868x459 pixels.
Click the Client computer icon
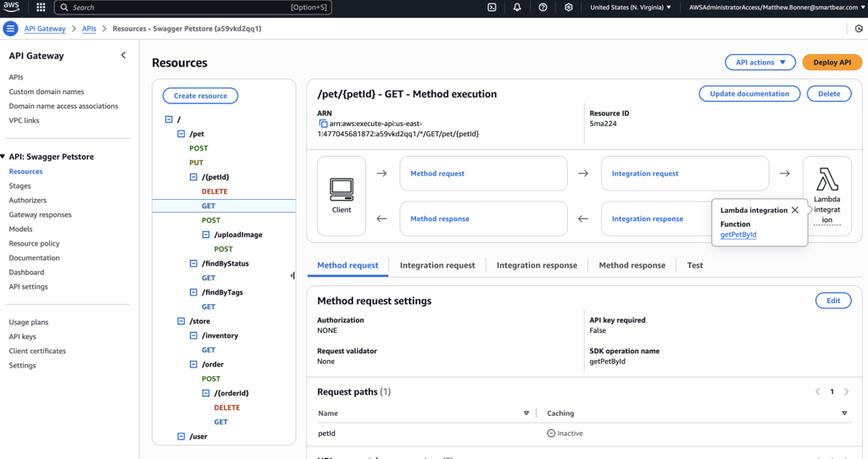342,191
